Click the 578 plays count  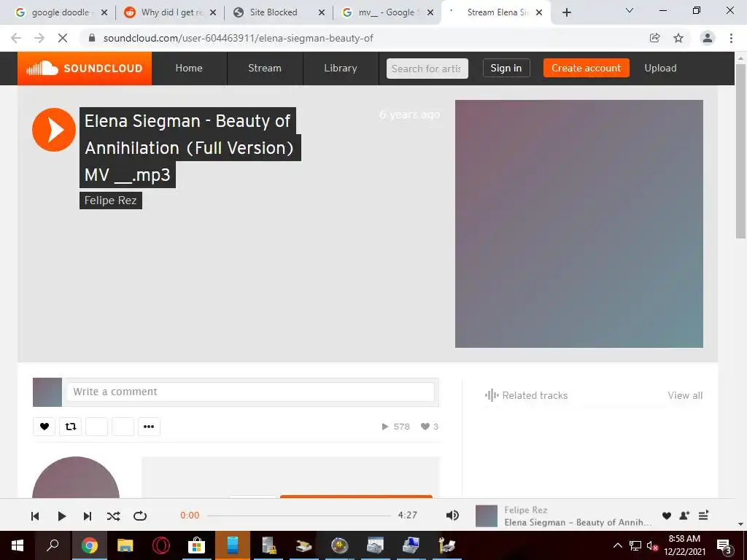tap(396, 426)
